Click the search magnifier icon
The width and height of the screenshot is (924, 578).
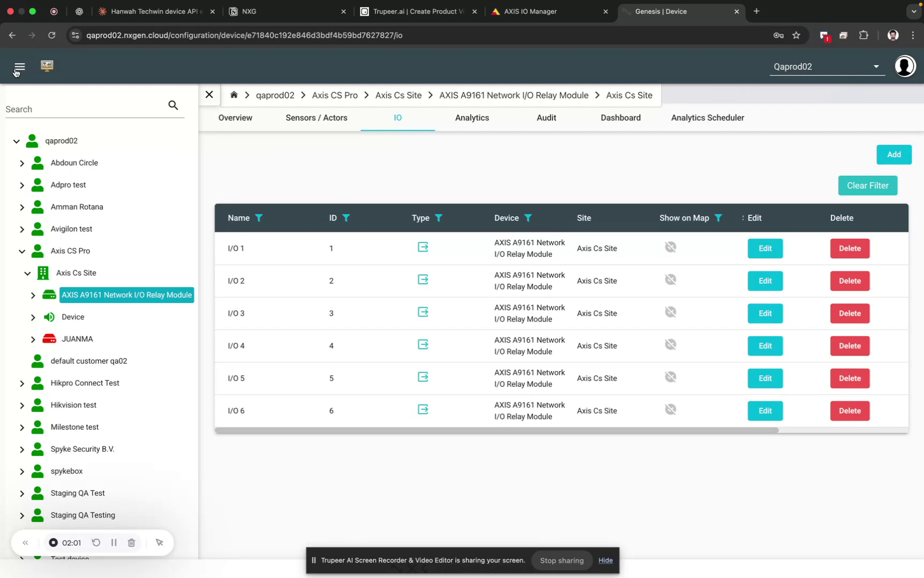173,105
